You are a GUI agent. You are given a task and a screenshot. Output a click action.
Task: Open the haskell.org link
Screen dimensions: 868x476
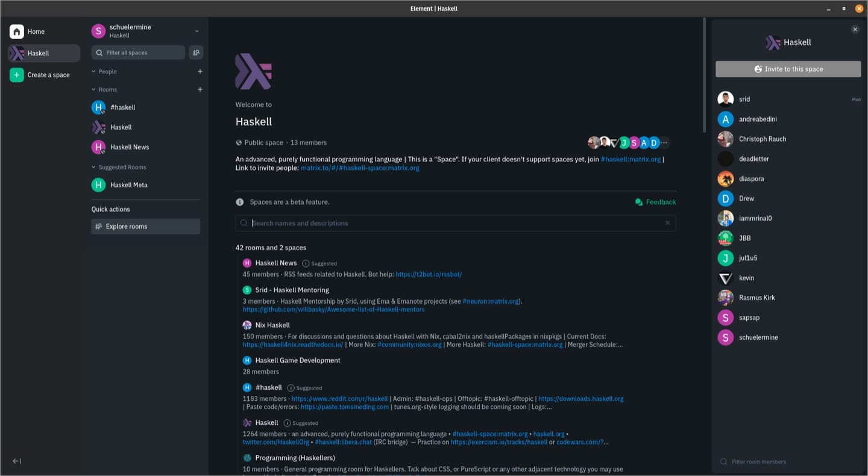(549, 434)
